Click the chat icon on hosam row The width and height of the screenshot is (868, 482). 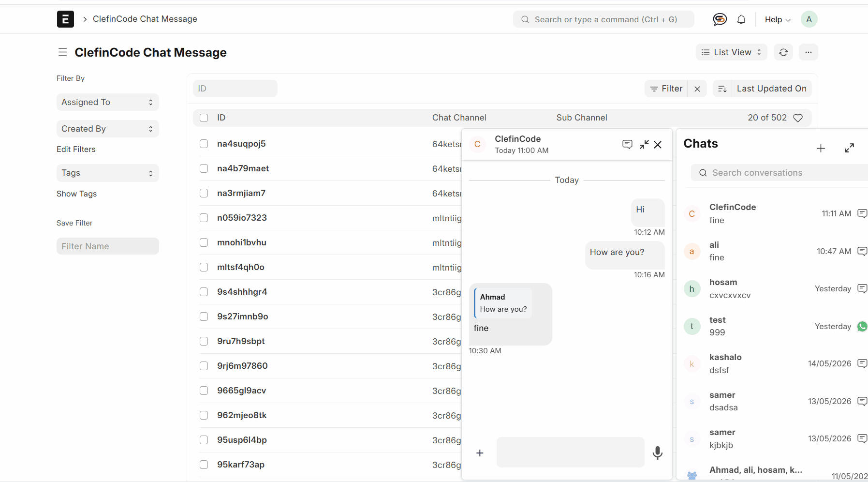click(862, 288)
